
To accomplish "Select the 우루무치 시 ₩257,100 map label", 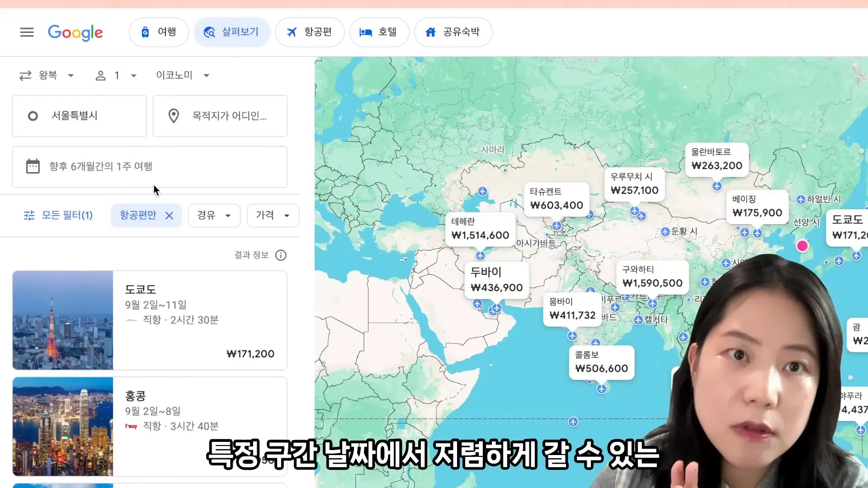I will (634, 184).
